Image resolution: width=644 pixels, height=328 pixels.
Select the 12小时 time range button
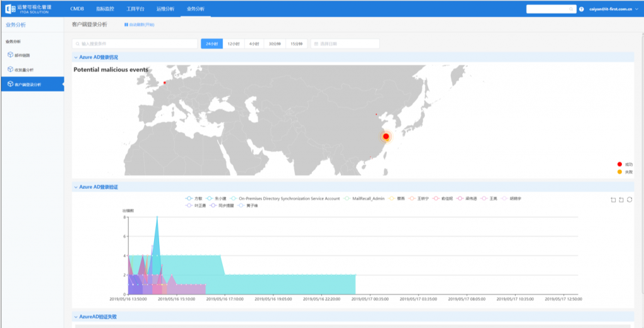click(x=233, y=43)
